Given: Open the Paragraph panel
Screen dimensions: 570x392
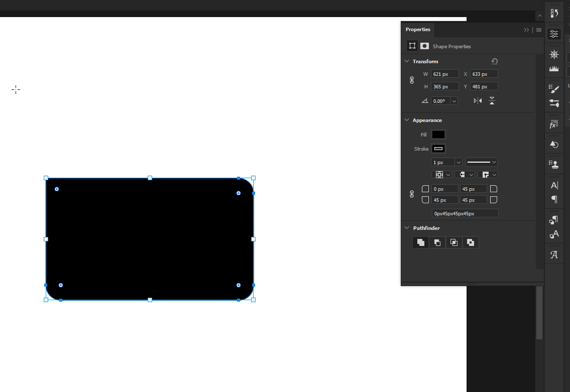Looking at the screenshot, I should 554,199.
